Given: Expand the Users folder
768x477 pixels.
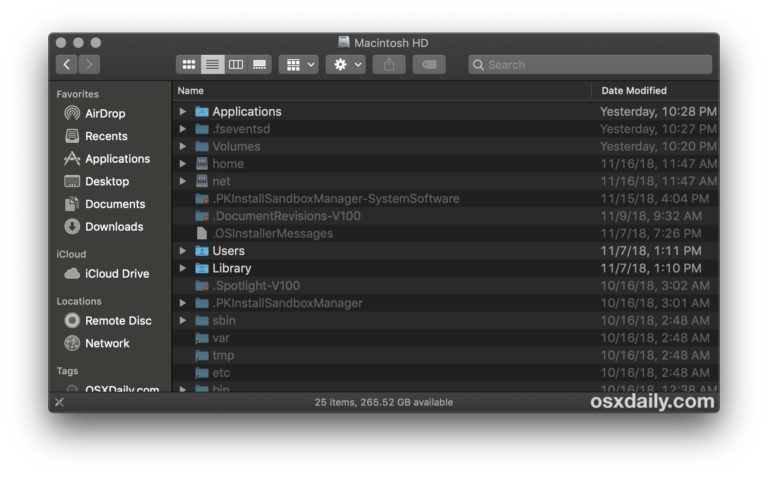Looking at the screenshot, I should (183, 251).
